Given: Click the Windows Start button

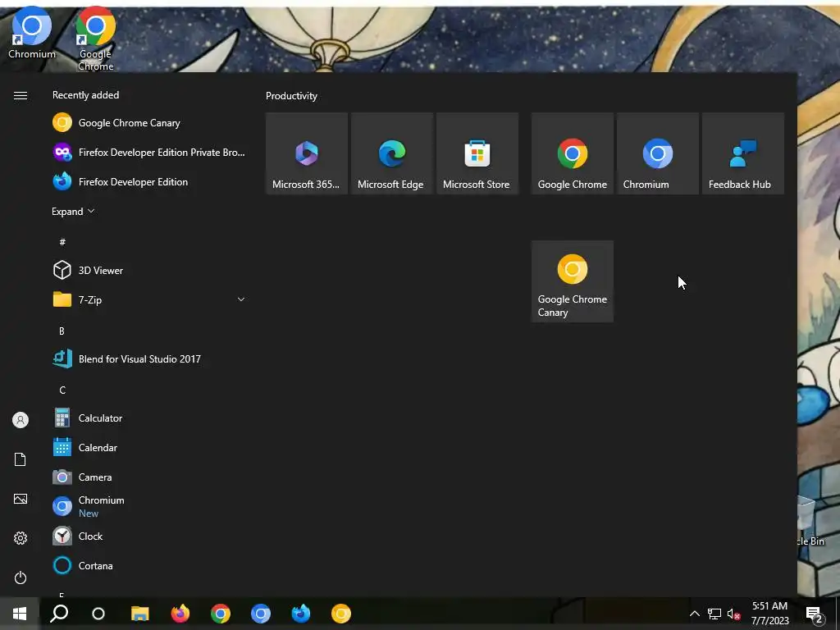Looking at the screenshot, I should pos(20,614).
